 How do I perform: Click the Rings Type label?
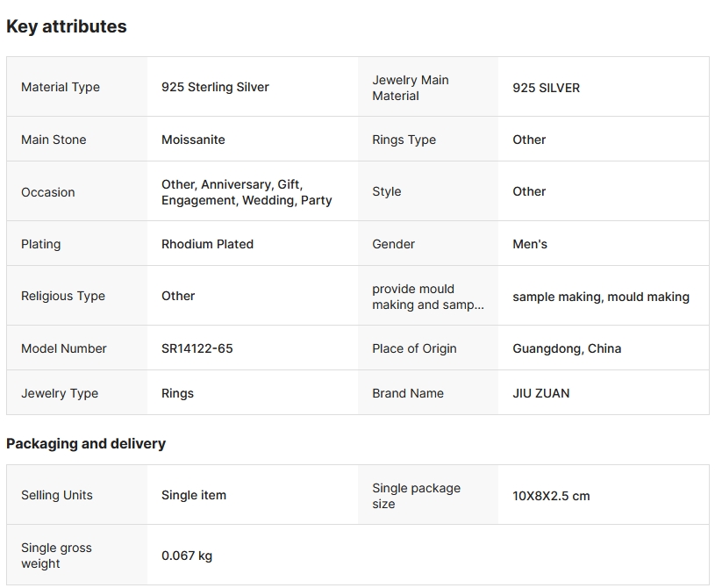(x=404, y=140)
